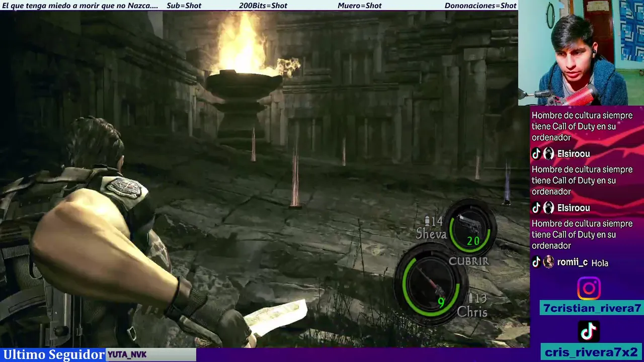The image size is (644, 362).
Task: Click the Instagram logo icon
Action: (x=589, y=288)
